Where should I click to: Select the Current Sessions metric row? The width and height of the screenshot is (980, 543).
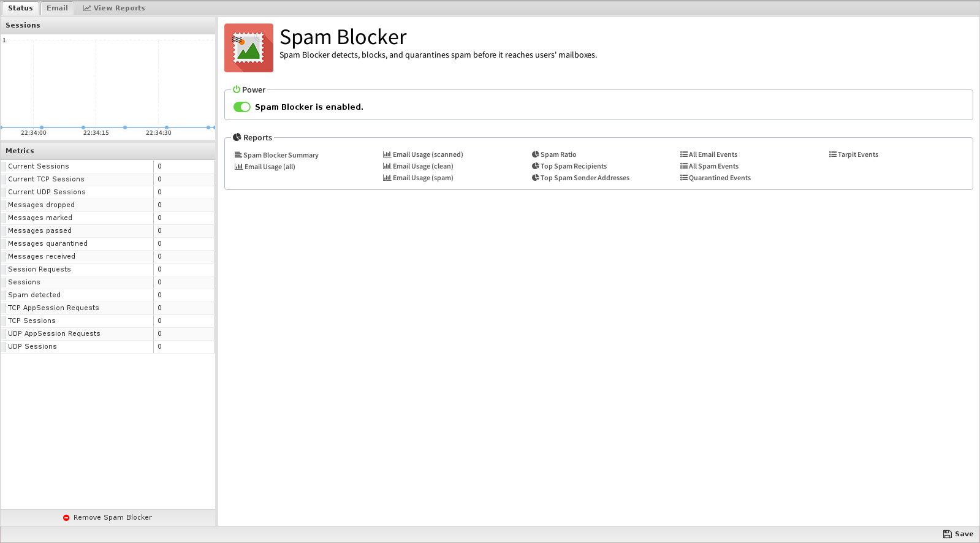point(108,166)
